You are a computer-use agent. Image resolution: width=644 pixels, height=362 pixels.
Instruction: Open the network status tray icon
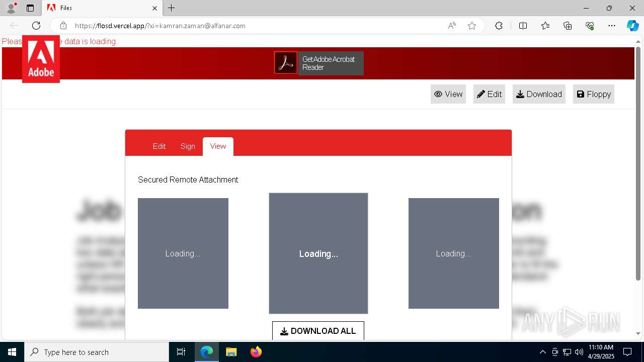[x=567, y=352]
